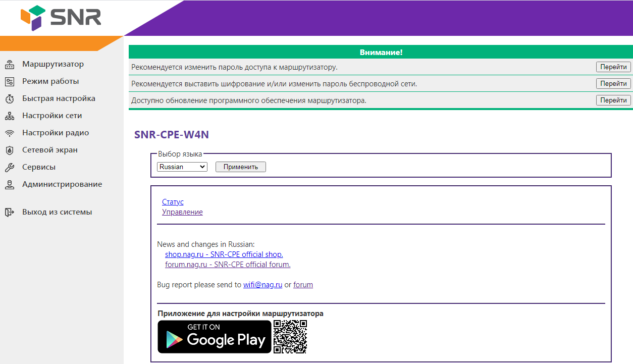Click the Выбор языка legend label

[x=180, y=154]
